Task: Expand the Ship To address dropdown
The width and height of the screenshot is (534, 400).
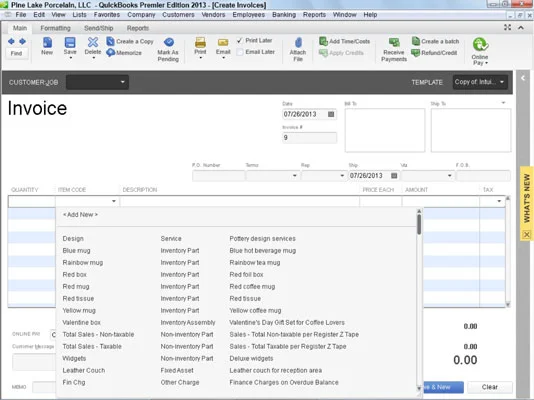Action: 503,103
